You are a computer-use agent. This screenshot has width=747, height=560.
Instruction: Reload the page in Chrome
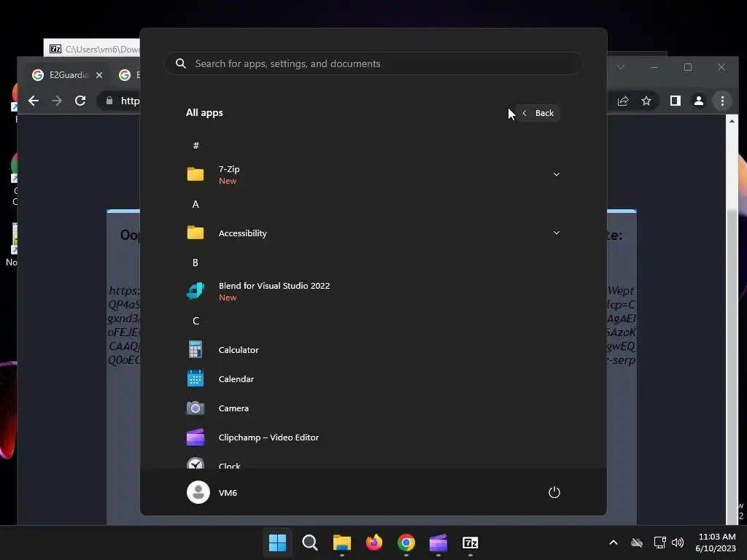(80, 101)
